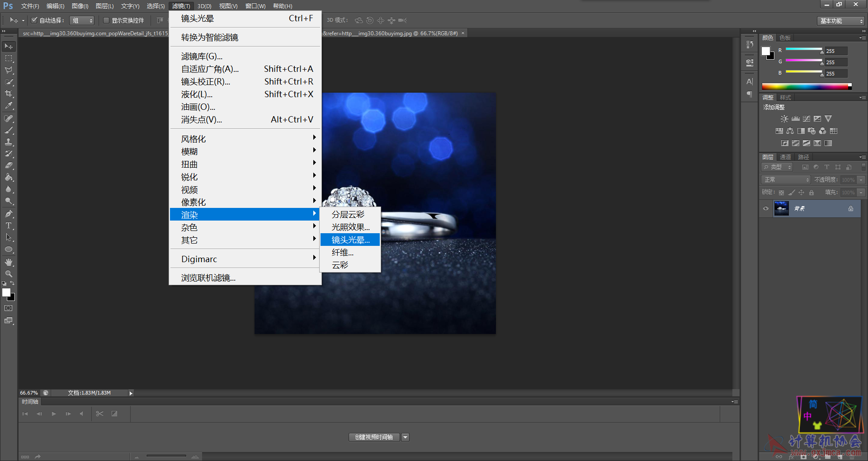This screenshot has width=868, height=461.
Task: Click the R channel slider
Action: click(x=804, y=49)
